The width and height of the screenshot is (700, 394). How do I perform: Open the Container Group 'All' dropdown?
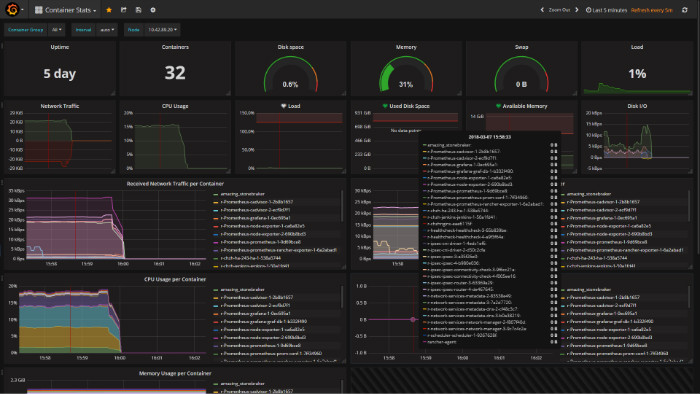point(57,30)
